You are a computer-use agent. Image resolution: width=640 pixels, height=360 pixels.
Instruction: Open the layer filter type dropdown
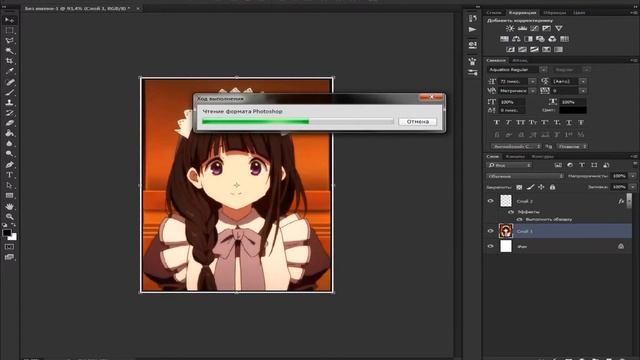(x=509, y=165)
